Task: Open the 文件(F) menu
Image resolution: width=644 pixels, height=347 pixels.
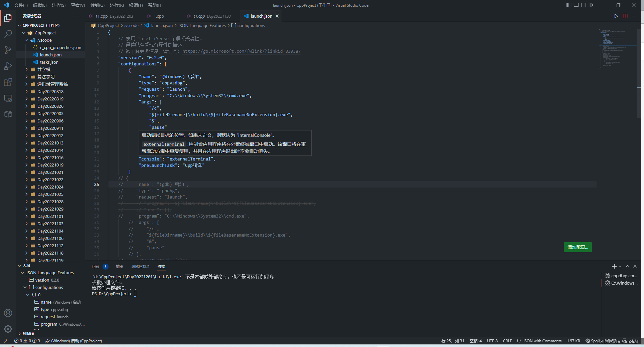Action: pos(21,5)
